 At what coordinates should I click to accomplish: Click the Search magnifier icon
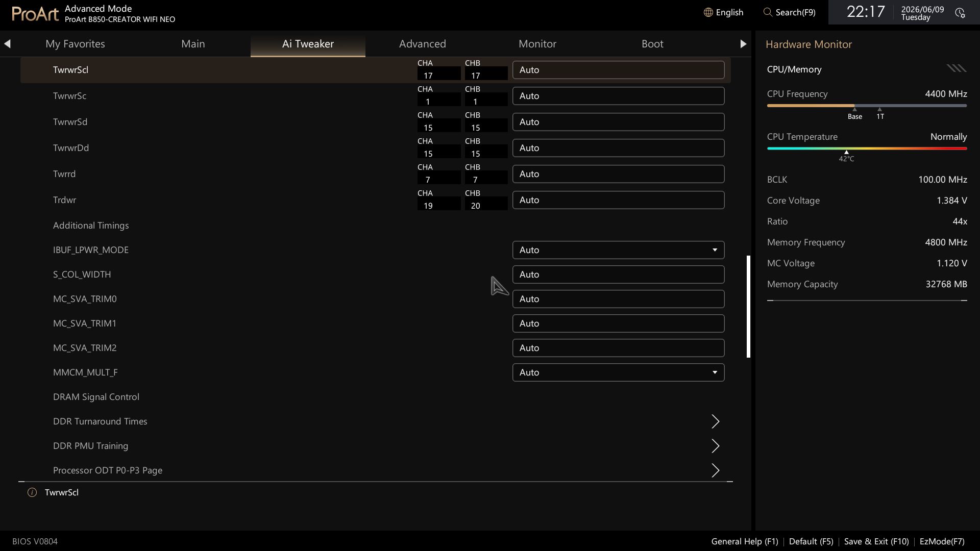pos(767,12)
